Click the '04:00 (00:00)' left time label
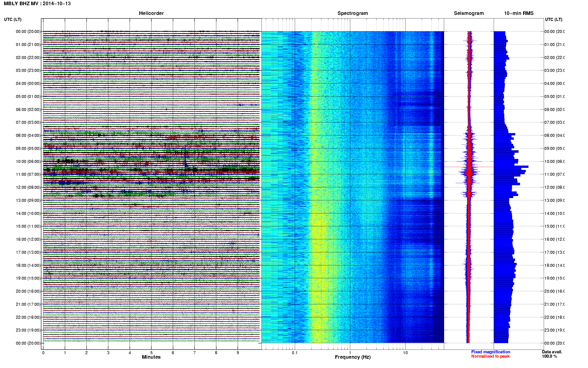The image size is (588, 368). pyautogui.click(x=28, y=83)
